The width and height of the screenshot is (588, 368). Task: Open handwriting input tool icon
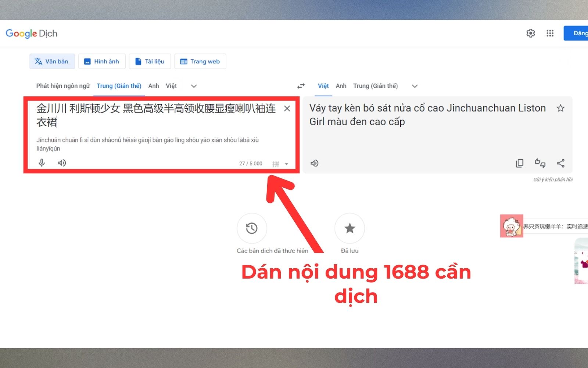click(x=276, y=164)
